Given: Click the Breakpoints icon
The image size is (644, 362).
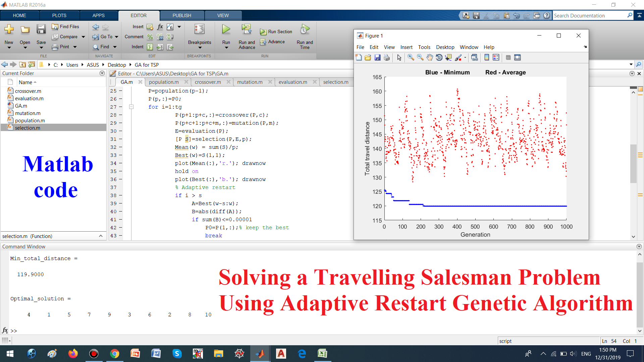Looking at the screenshot, I should pos(199,30).
